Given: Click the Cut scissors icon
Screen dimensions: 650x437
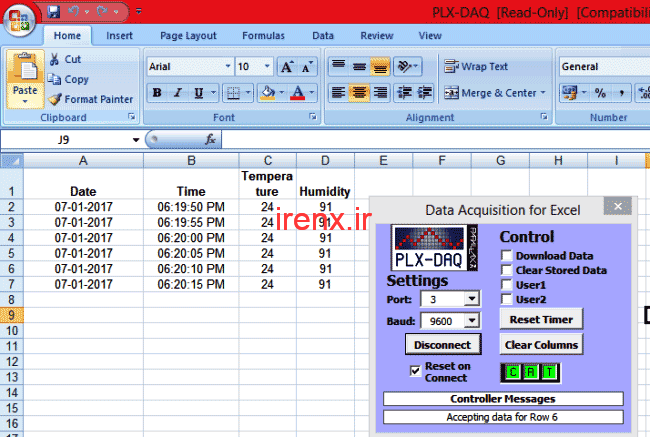Looking at the screenshot, I should (54, 59).
